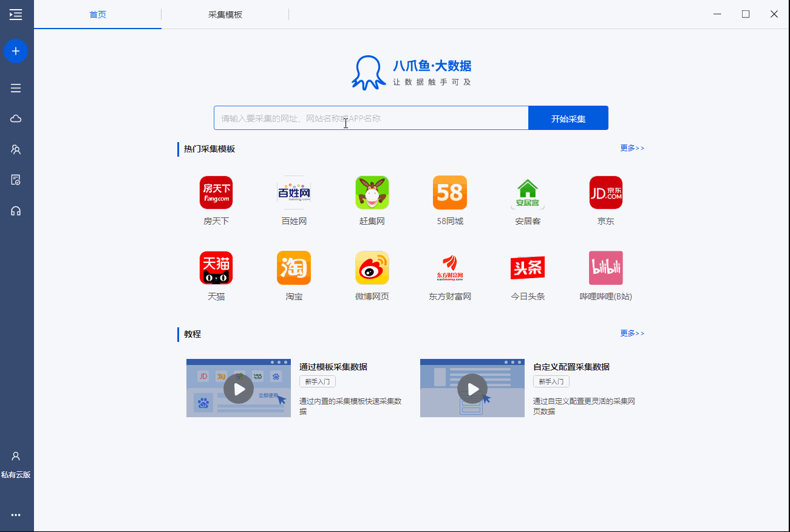Click the blue plus new task button
This screenshot has width=790, height=532.
[x=16, y=51]
